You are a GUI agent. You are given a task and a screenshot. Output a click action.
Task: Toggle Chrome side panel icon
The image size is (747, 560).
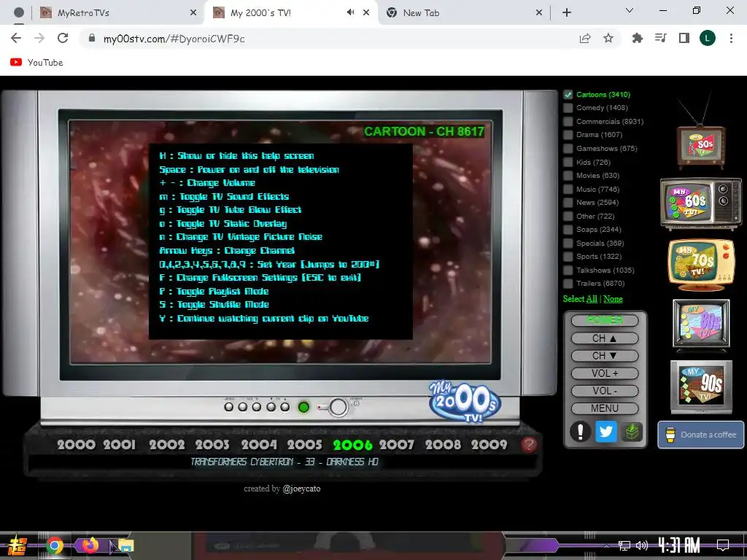point(684,38)
